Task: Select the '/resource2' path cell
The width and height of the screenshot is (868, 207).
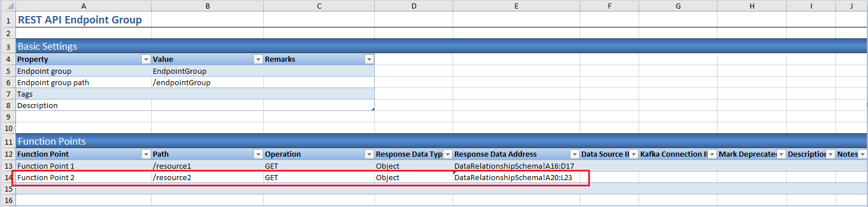Action: click(207, 177)
